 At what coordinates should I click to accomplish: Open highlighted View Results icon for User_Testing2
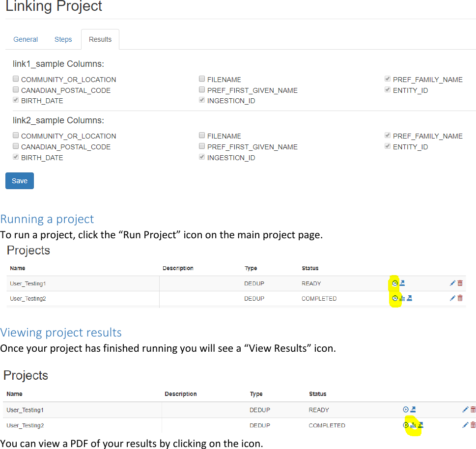coord(413,425)
